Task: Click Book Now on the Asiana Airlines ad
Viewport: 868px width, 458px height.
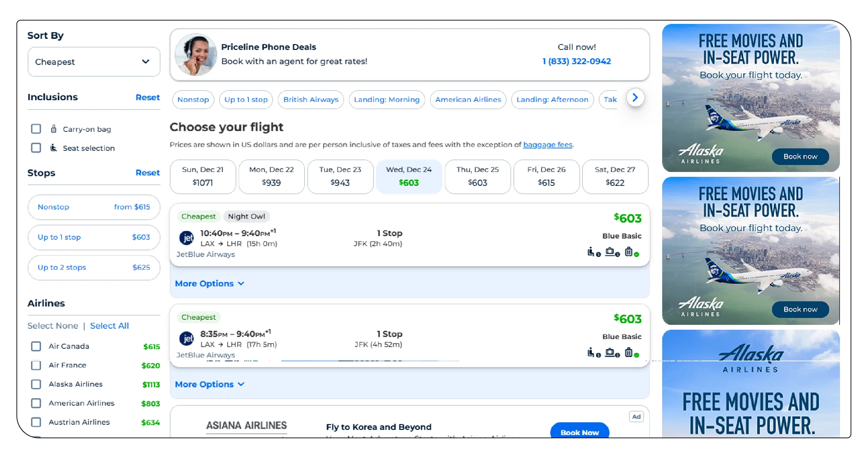Action: [x=579, y=432]
